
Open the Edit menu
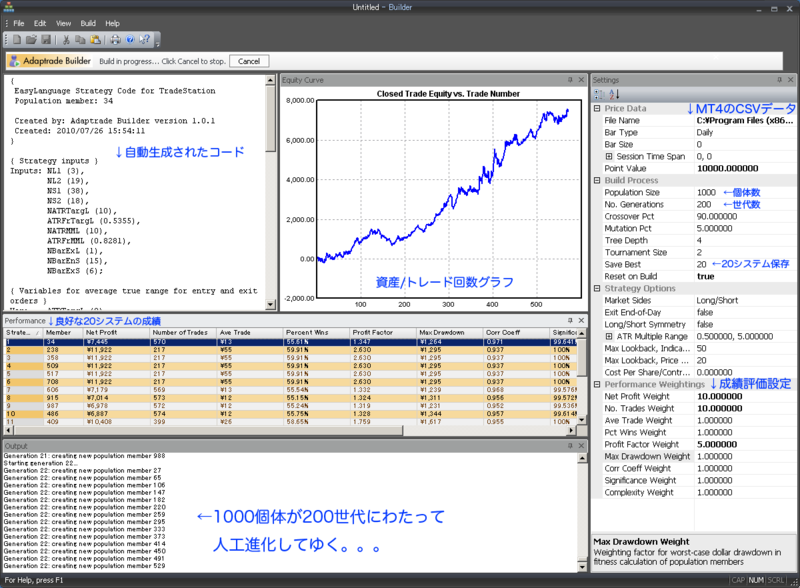pos(40,23)
